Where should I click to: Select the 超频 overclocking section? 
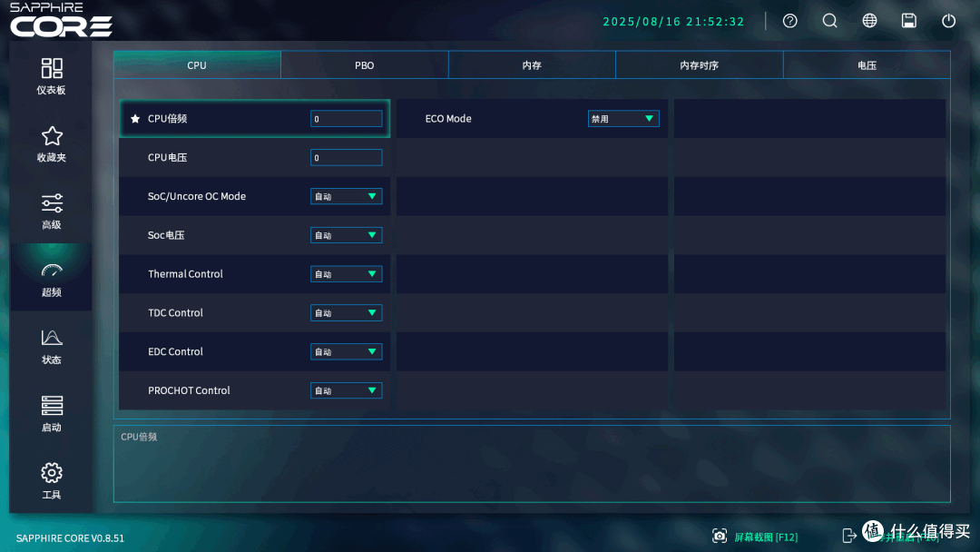coord(51,279)
